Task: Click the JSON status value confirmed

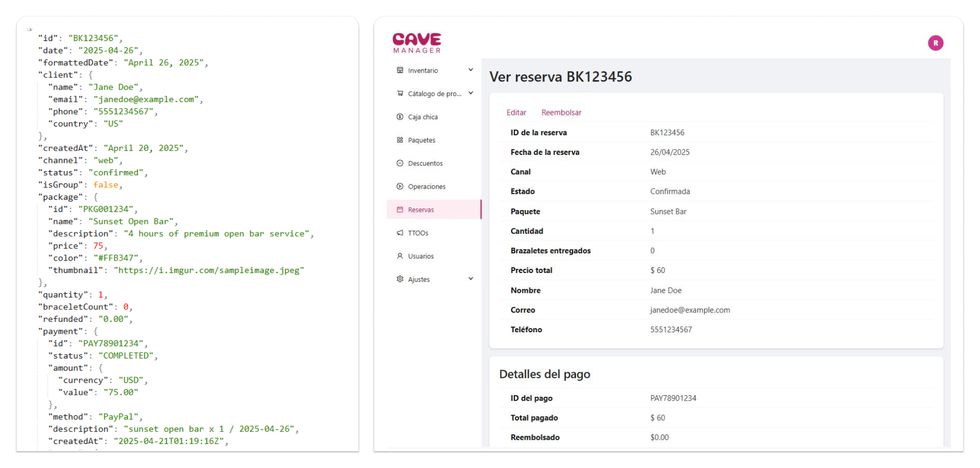Action: coord(116,173)
